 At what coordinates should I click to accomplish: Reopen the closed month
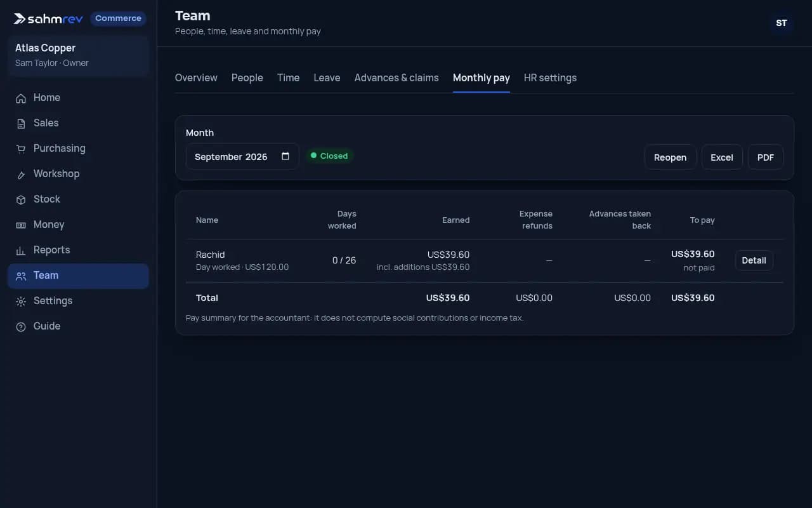(x=670, y=157)
